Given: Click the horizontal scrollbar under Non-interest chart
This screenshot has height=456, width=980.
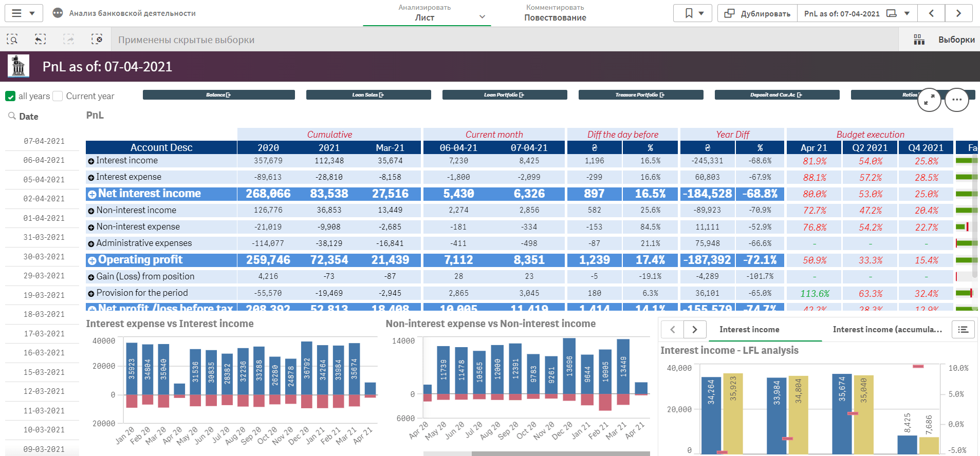Looking at the screenshot, I should pos(560,453).
